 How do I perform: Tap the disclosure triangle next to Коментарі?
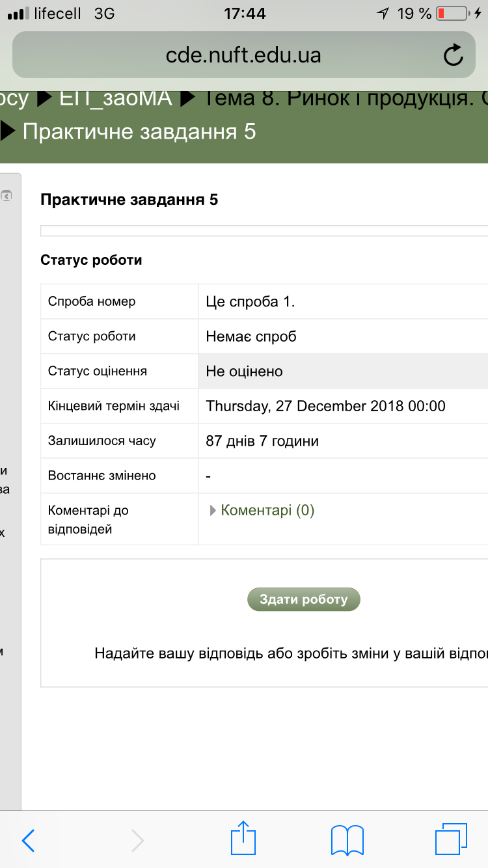coord(212,511)
